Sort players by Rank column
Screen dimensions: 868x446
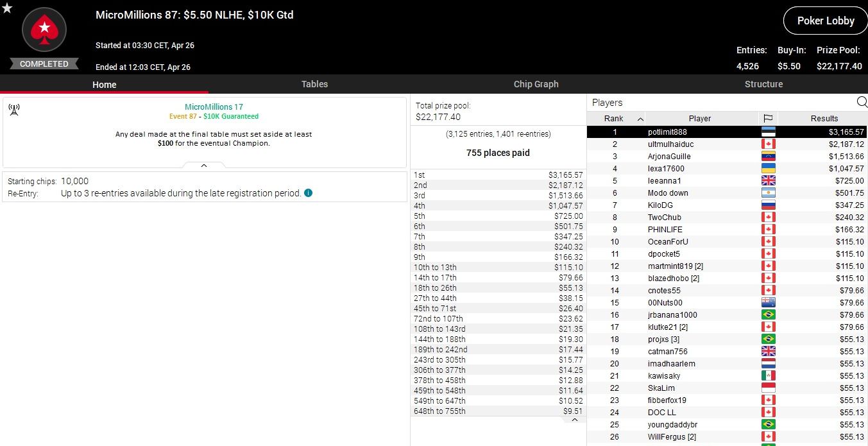(615, 118)
